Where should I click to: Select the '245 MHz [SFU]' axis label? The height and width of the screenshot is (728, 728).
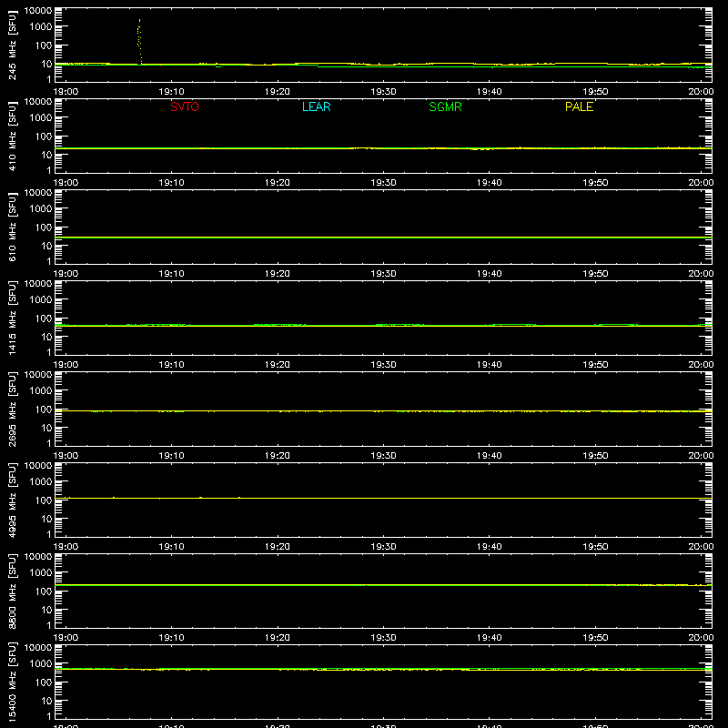pyautogui.click(x=12, y=45)
